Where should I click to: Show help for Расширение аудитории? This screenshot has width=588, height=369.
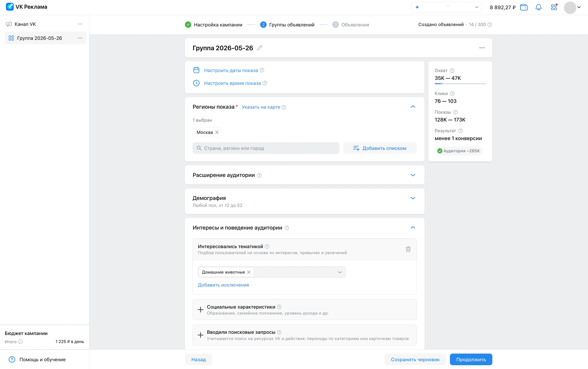pos(260,175)
